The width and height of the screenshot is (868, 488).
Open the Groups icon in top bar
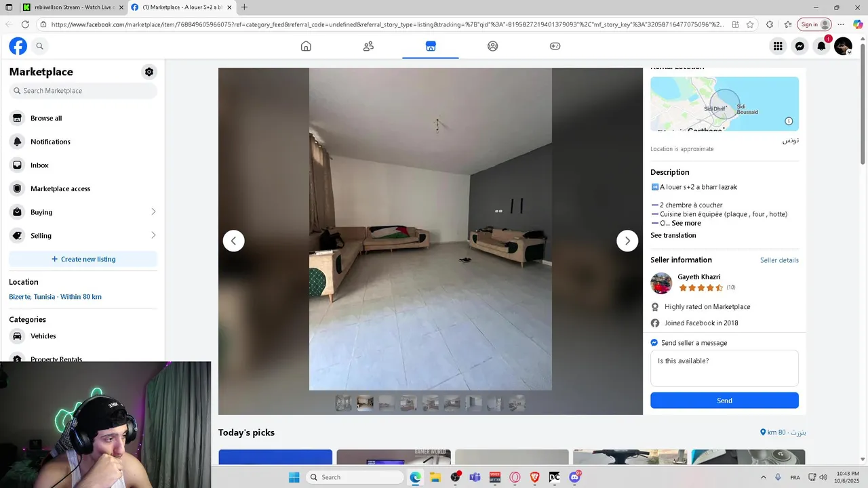point(493,46)
